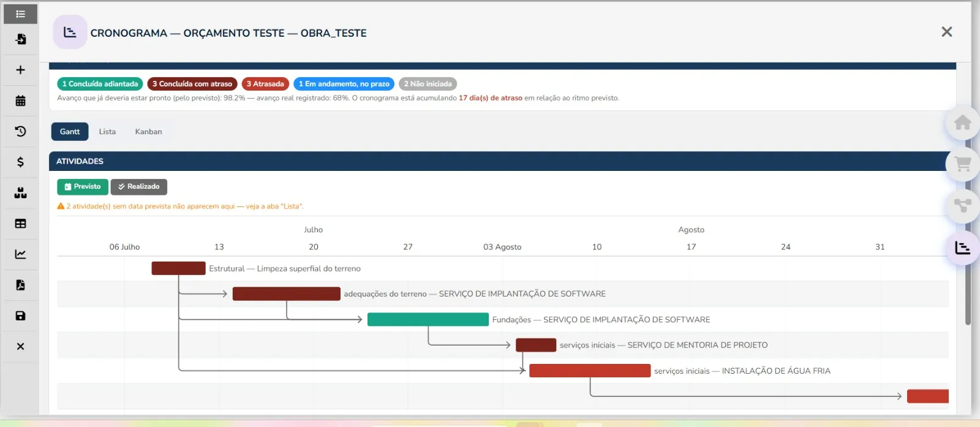Open the table grid icon in sidebar
This screenshot has height=427, width=980.
(x=20, y=224)
